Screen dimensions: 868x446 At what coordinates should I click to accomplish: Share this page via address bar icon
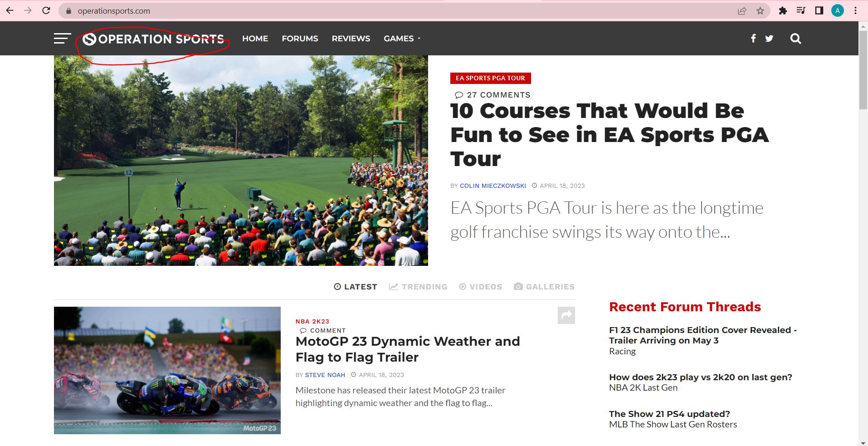[x=742, y=11]
